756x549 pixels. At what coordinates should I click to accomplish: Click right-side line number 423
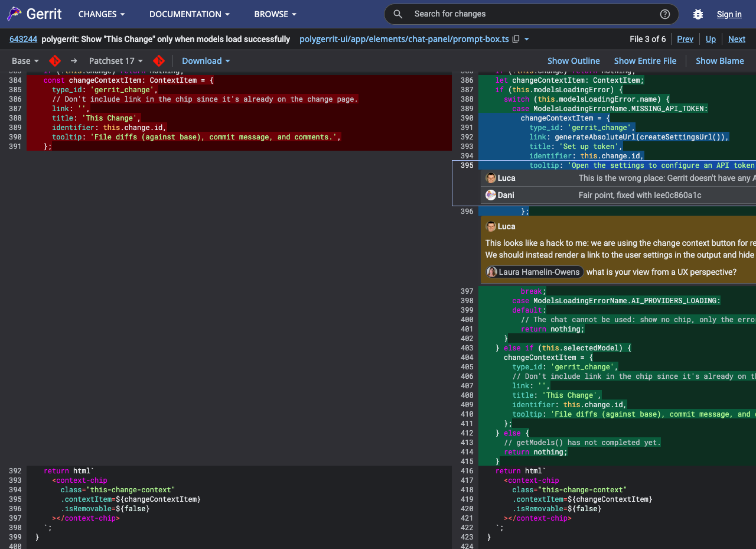[467, 537]
